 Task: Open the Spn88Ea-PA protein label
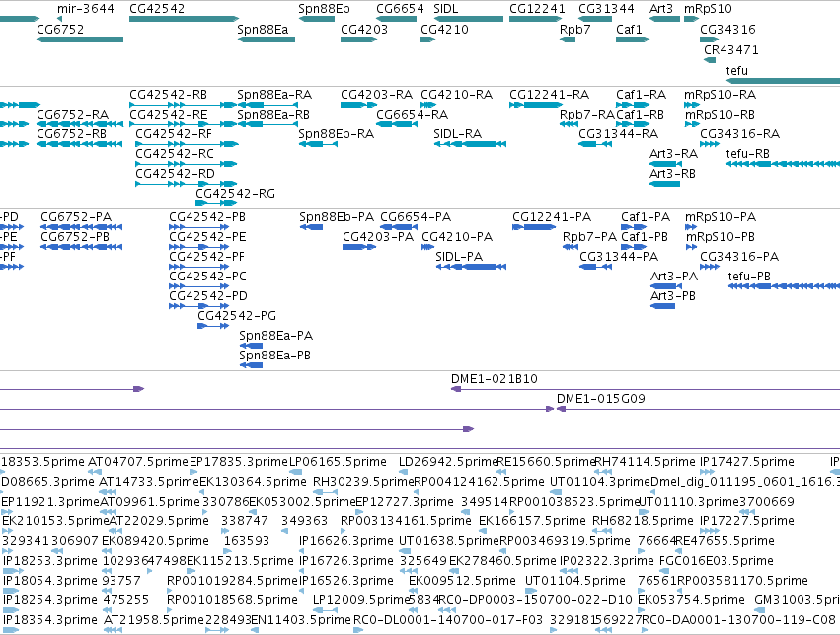pos(276,336)
